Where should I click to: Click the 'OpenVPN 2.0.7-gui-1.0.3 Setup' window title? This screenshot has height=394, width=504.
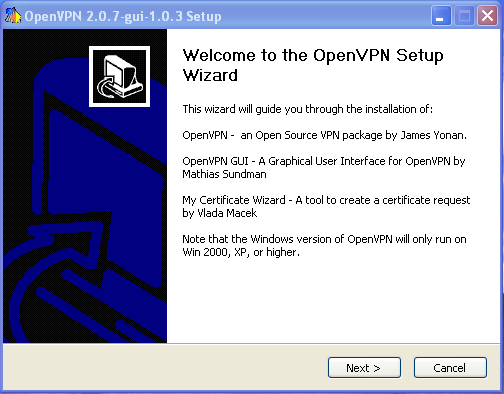coord(123,16)
